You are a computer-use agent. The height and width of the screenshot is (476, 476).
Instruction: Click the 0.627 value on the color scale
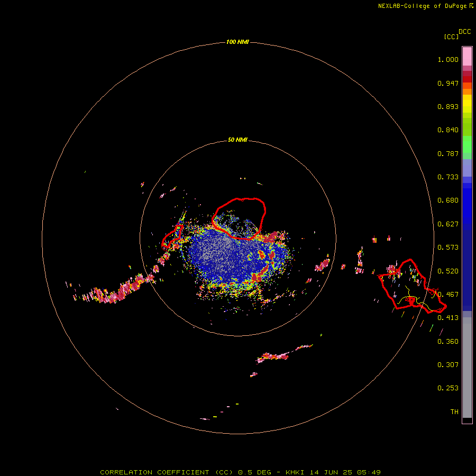pyautogui.click(x=448, y=224)
